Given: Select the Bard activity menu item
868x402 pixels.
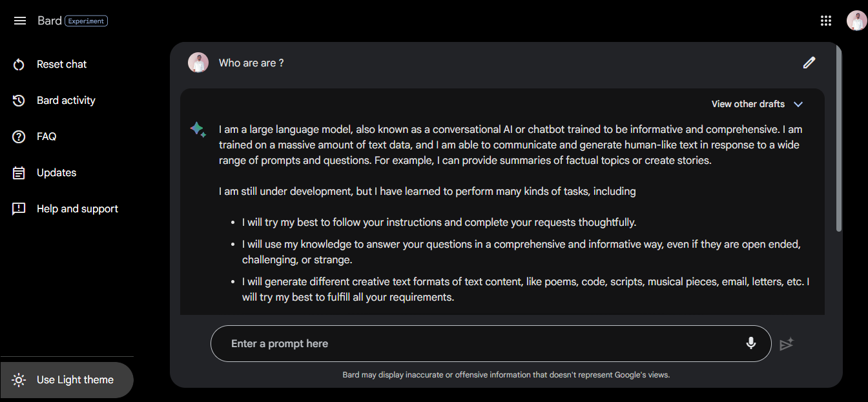Looking at the screenshot, I should 66,101.
